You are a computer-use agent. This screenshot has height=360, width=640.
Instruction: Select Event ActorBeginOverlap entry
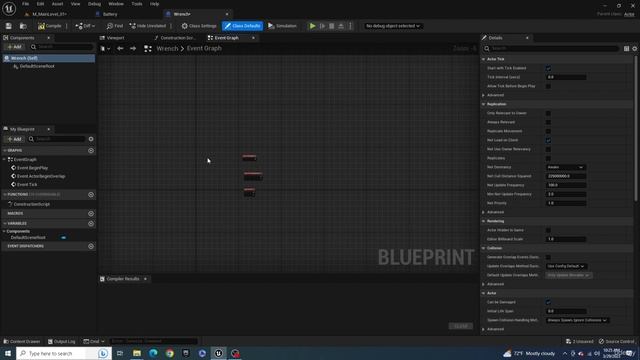pos(41,176)
